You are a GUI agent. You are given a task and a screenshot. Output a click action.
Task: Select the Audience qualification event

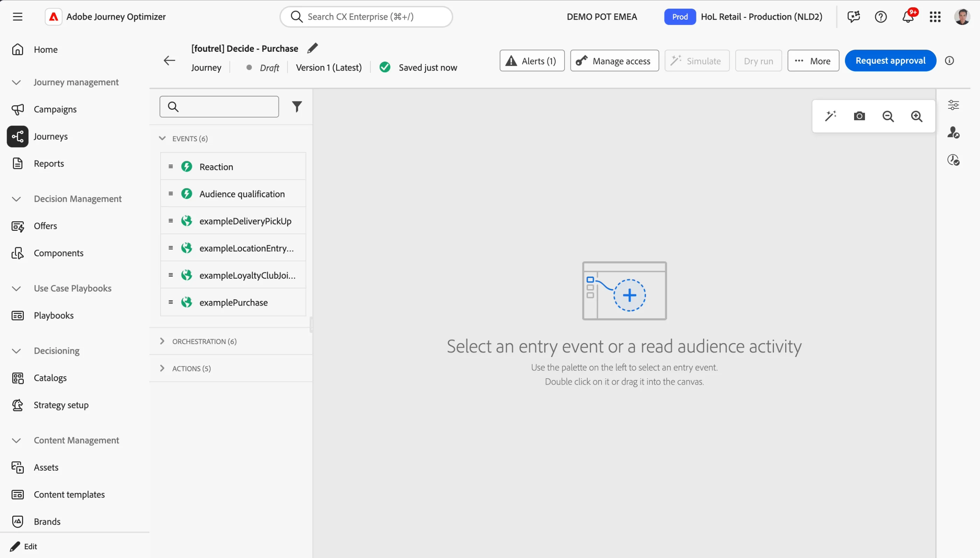(233, 194)
